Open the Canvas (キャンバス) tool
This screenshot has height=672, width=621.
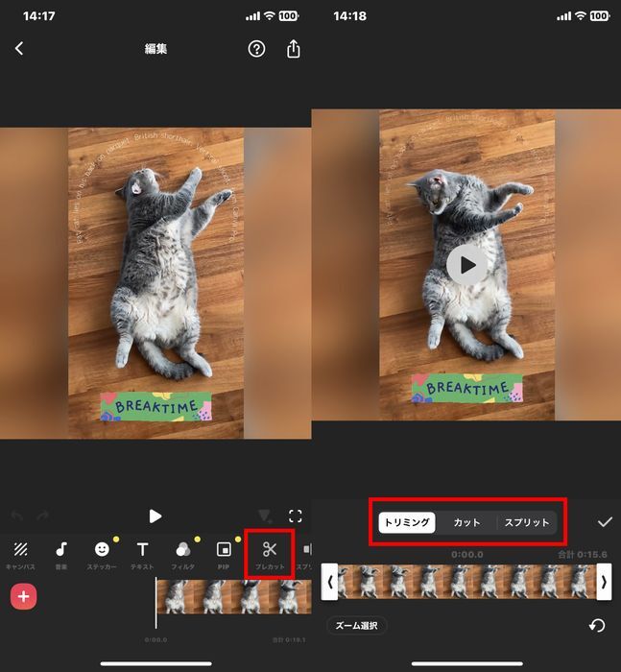(x=20, y=554)
